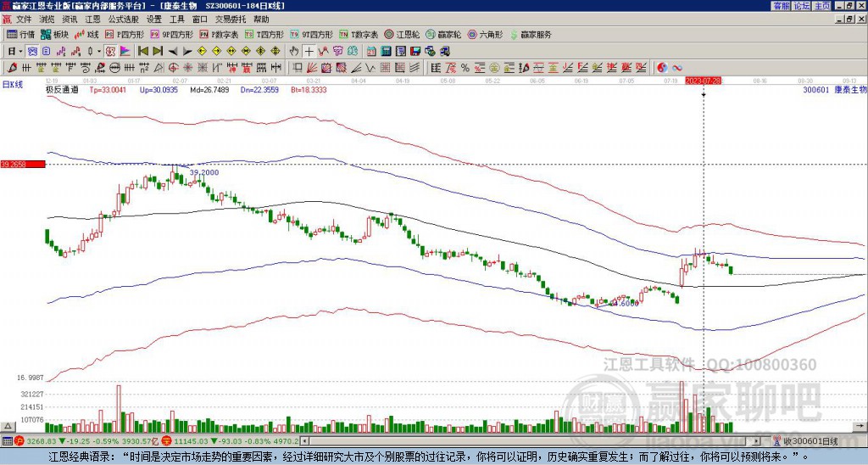Viewport: 868px width, 465px height.
Task: Expand the candlestick type dropdown arrow
Action: [x=99, y=51]
